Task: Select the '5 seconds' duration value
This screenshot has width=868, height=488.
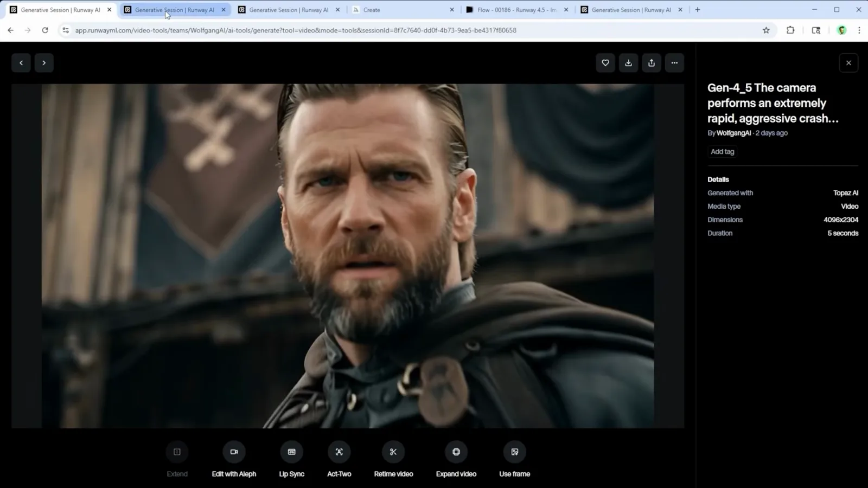Action: tap(843, 233)
